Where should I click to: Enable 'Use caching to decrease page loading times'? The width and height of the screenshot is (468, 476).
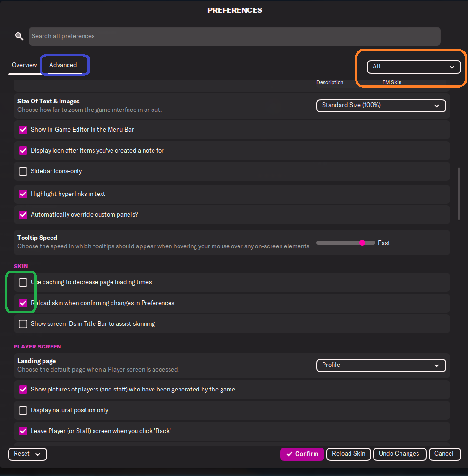click(x=23, y=282)
